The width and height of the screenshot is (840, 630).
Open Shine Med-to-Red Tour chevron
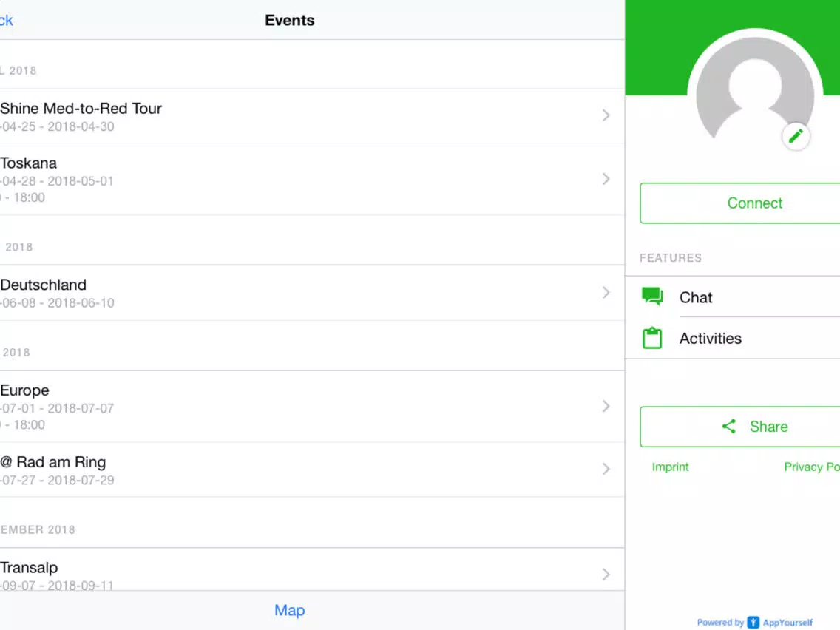pyautogui.click(x=606, y=115)
